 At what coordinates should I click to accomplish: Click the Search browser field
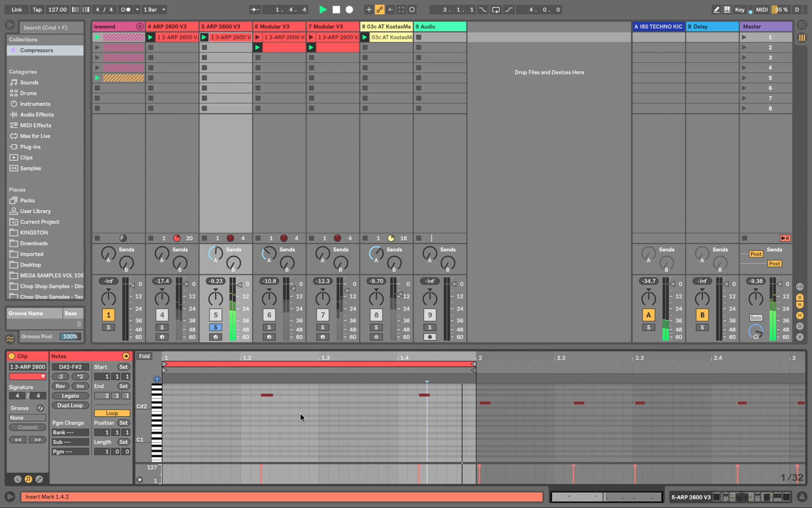51,28
